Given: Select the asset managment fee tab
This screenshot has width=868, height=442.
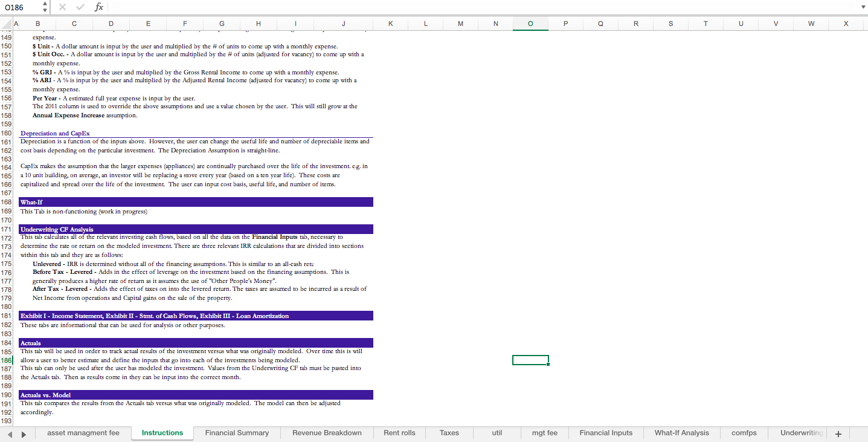Looking at the screenshot, I should (x=83, y=433).
